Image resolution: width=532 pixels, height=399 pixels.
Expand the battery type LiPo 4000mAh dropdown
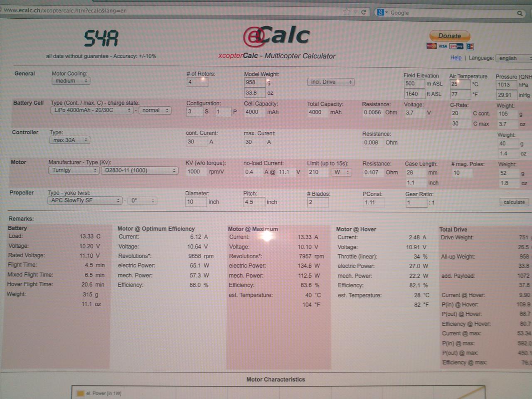91,111
